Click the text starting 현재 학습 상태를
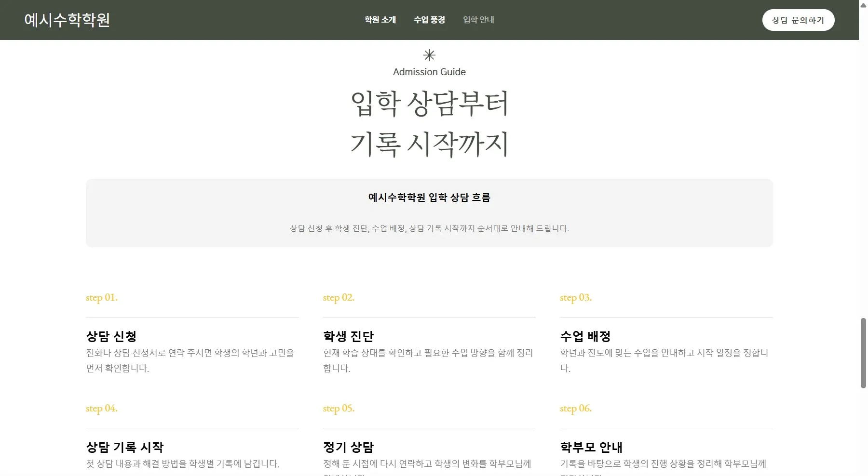Image resolution: width=868 pixels, height=476 pixels. pyautogui.click(x=428, y=360)
